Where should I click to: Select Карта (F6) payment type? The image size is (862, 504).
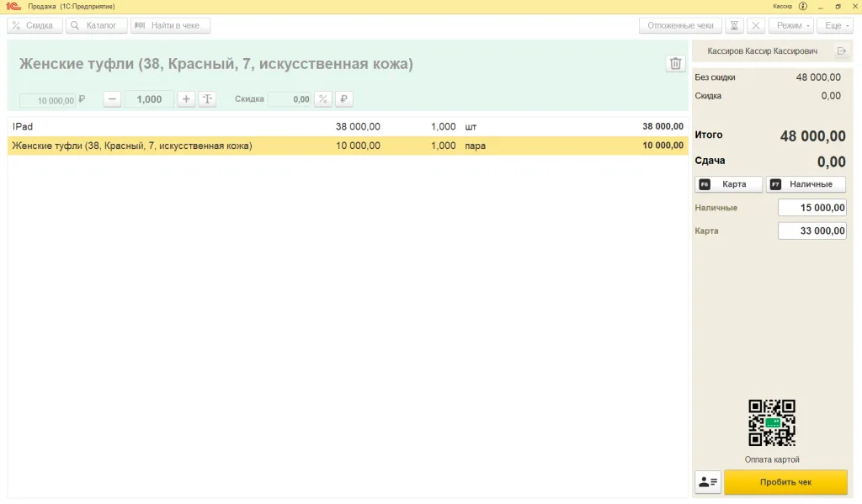(x=729, y=183)
